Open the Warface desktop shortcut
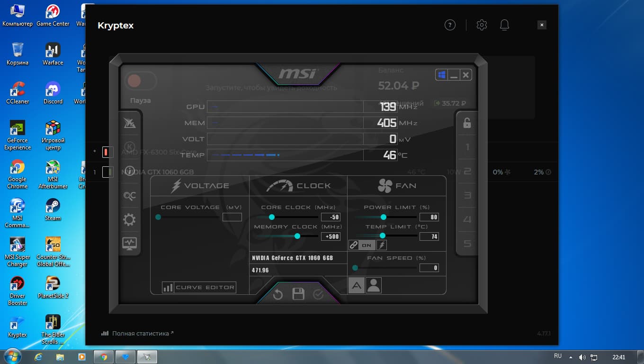The width and height of the screenshot is (644, 364). (53, 54)
